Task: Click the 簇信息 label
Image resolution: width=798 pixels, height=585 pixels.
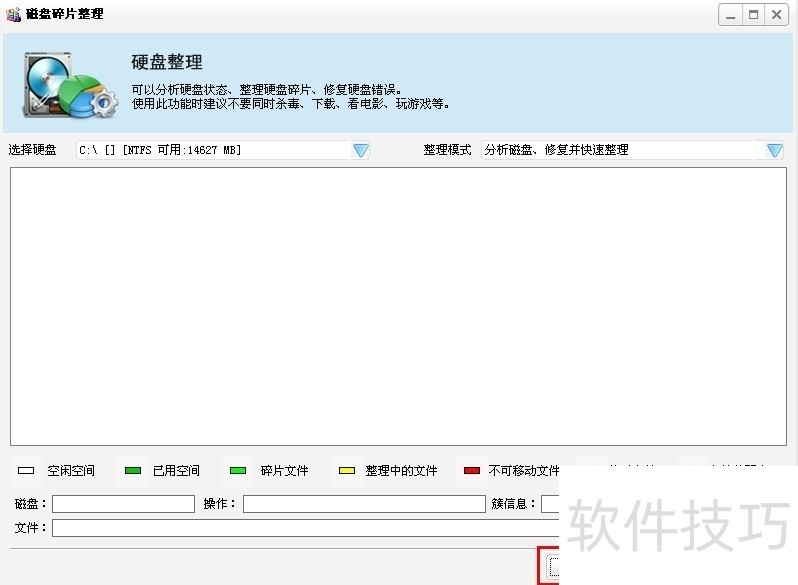Action: pos(513,504)
